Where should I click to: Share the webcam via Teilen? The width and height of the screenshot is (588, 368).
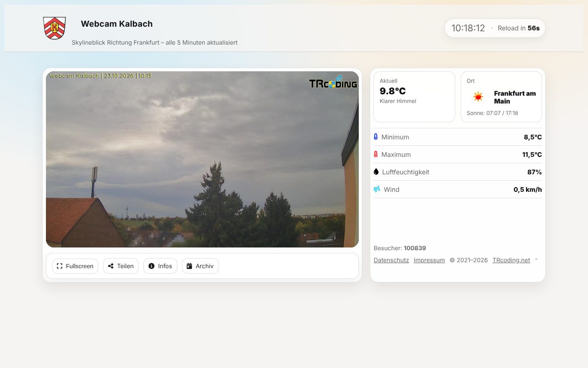(x=121, y=266)
